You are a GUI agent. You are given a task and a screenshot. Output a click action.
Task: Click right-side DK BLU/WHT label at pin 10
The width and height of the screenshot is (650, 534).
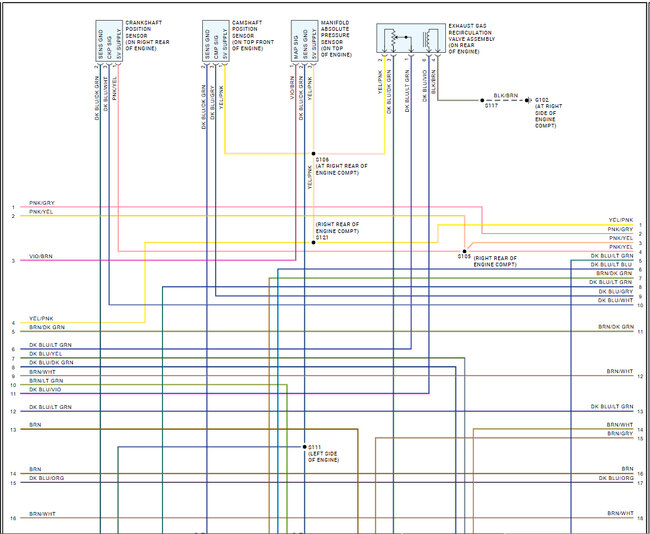[615, 300]
